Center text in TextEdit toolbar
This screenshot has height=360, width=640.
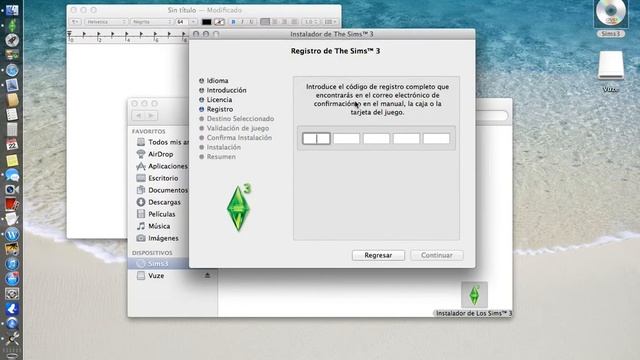(x=275, y=22)
